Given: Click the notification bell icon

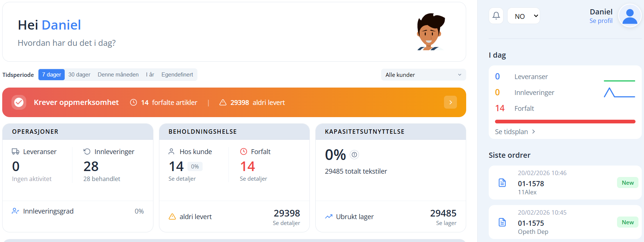Looking at the screenshot, I should [496, 16].
